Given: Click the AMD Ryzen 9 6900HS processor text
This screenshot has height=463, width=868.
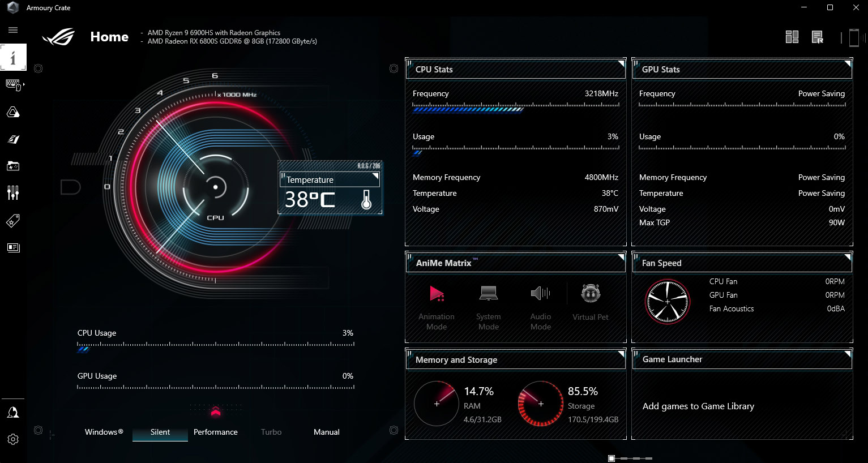Looking at the screenshot, I should pyautogui.click(x=214, y=33).
